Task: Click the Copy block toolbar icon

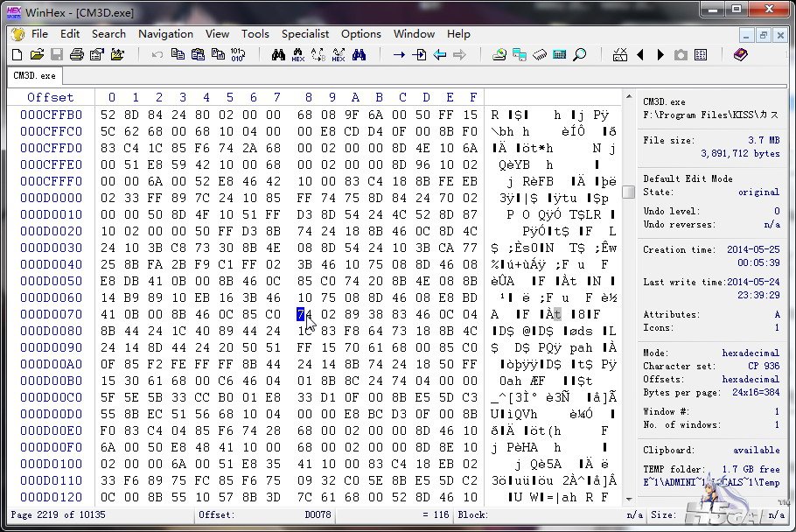Action: pyautogui.click(x=178, y=54)
